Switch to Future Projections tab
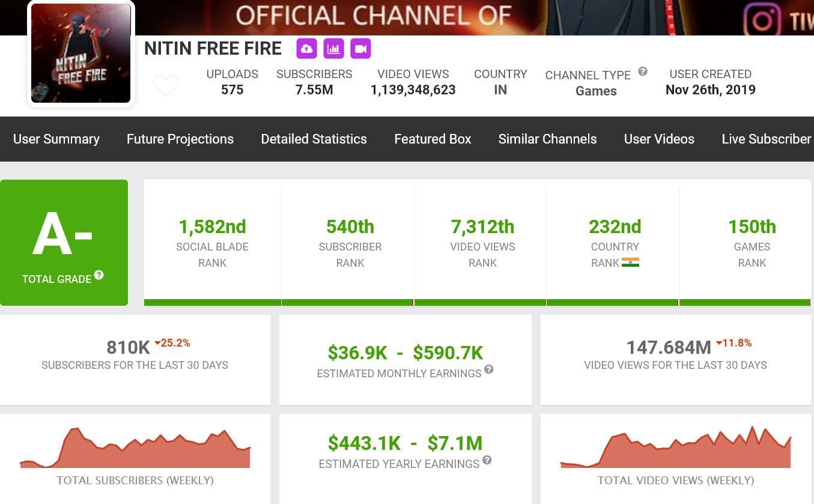The image size is (814, 504). point(180,139)
